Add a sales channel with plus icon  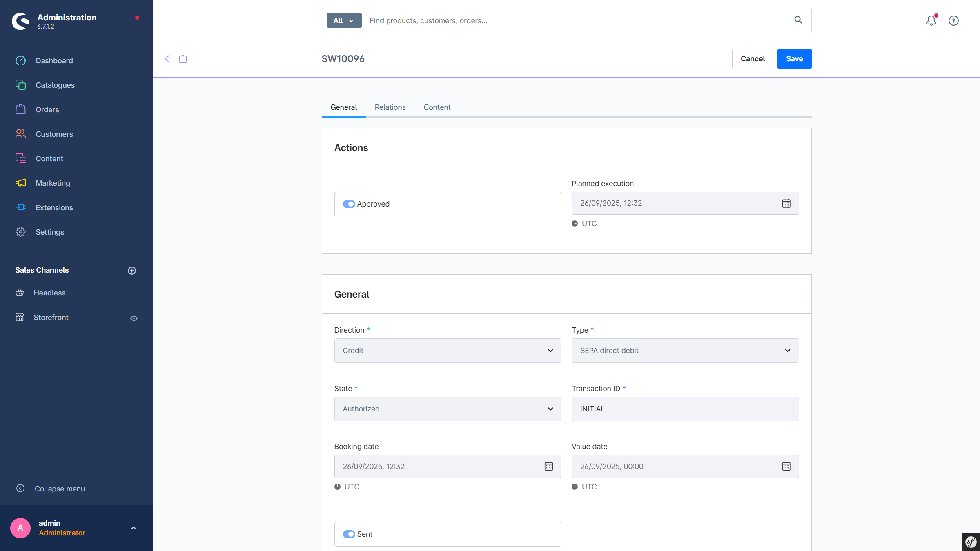pyautogui.click(x=132, y=271)
